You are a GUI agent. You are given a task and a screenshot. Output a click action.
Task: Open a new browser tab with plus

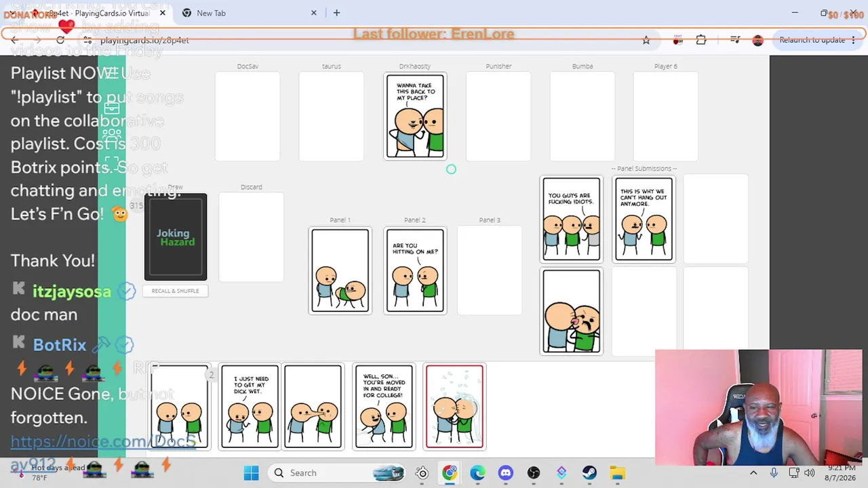tap(336, 13)
